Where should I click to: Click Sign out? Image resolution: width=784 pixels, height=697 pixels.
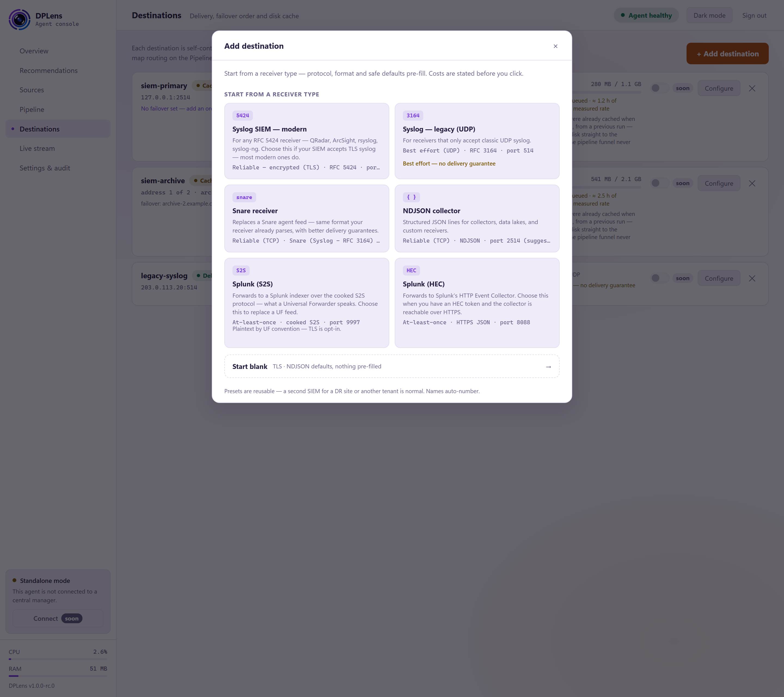(754, 15)
